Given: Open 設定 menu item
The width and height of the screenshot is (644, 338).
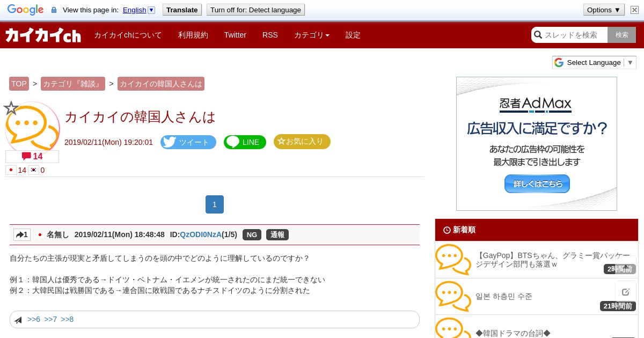Looking at the screenshot, I should pos(353,35).
